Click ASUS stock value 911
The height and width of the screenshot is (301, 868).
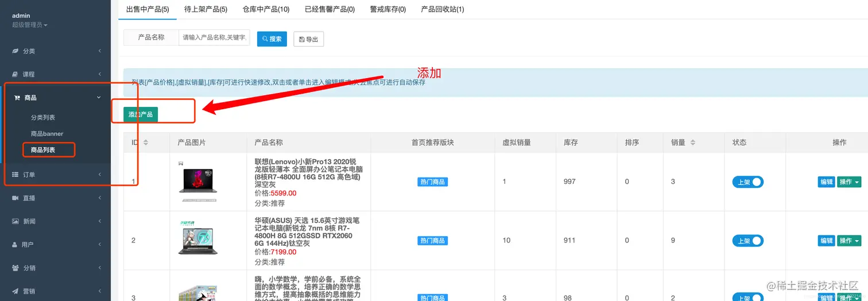pos(569,240)
